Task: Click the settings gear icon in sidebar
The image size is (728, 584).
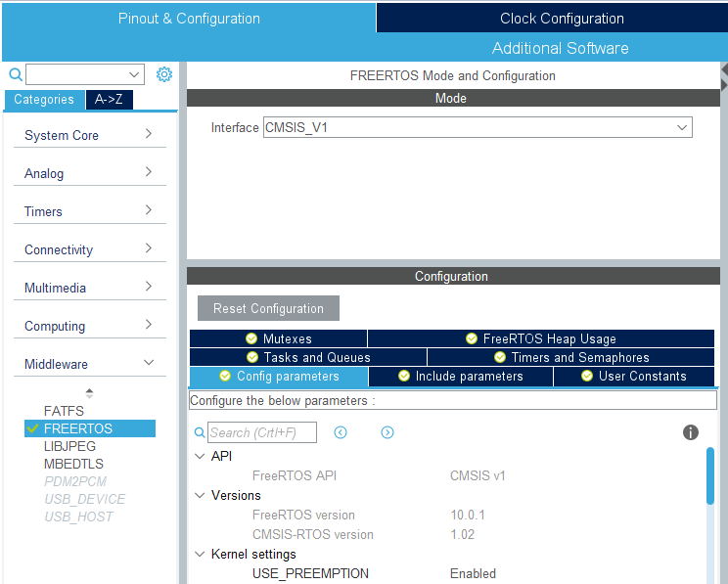Action: point(164,74)
